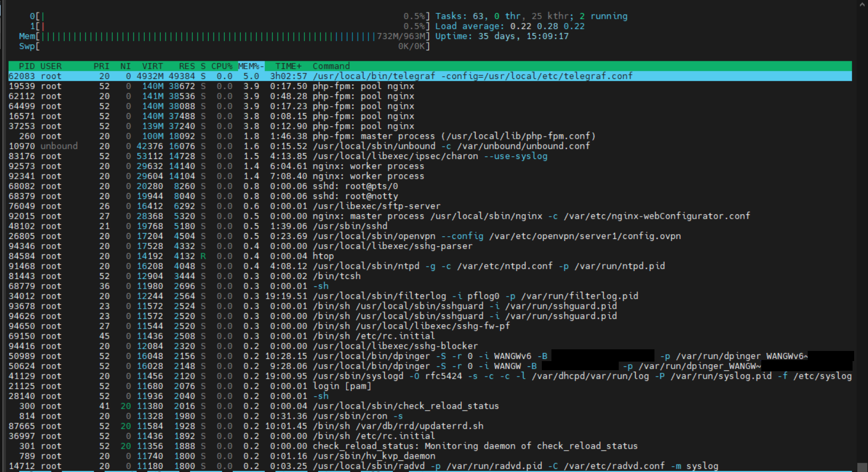Select the /usr/sbin/sshd process row
Viewport: 868px width, 472px height.
click(x=430, y=226)
